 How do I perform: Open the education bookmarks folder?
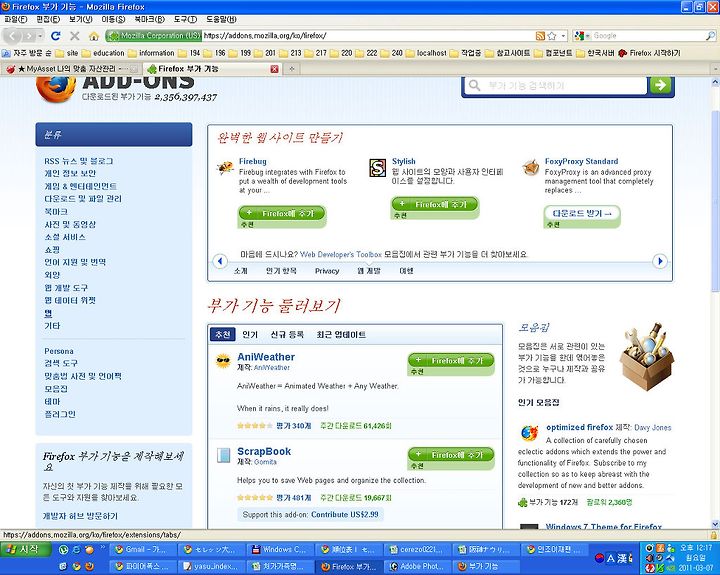103,53
